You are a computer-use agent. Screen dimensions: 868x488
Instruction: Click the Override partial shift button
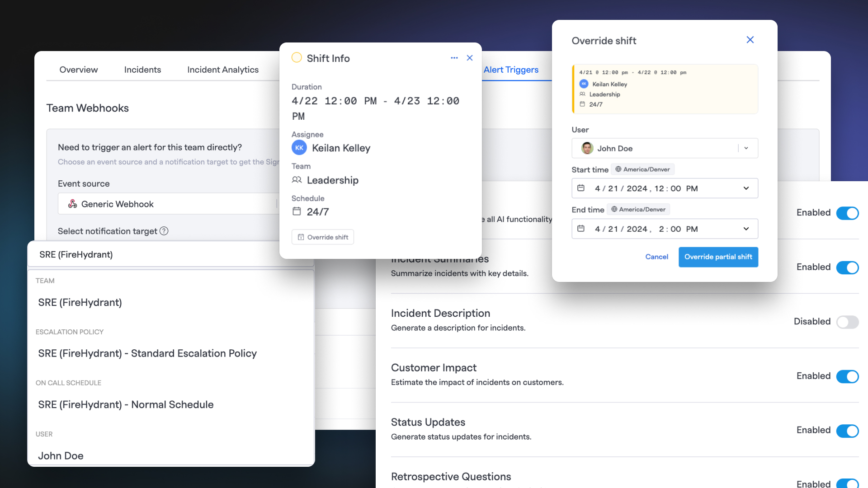[x=718, y=257]
